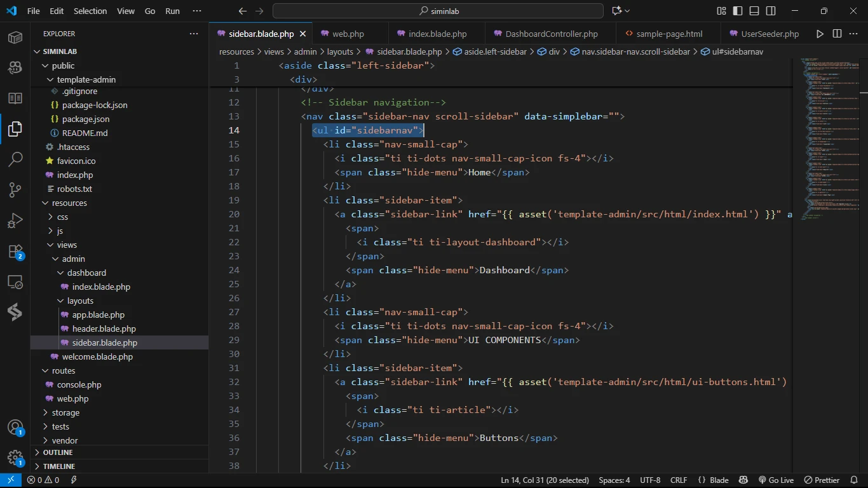
Task: Split the editor to the right
Action: click(837, 34)
